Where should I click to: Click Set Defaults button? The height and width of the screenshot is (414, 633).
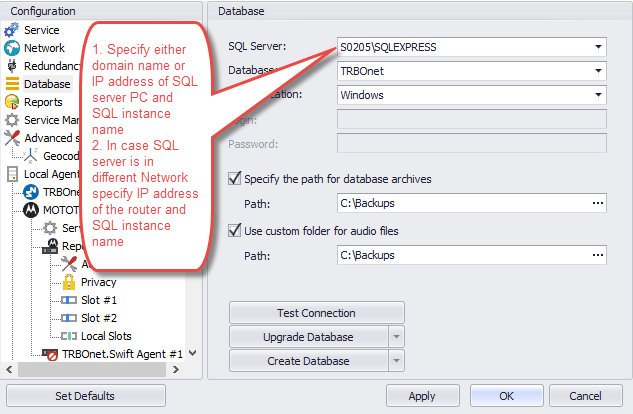click(x=85, y=395)
